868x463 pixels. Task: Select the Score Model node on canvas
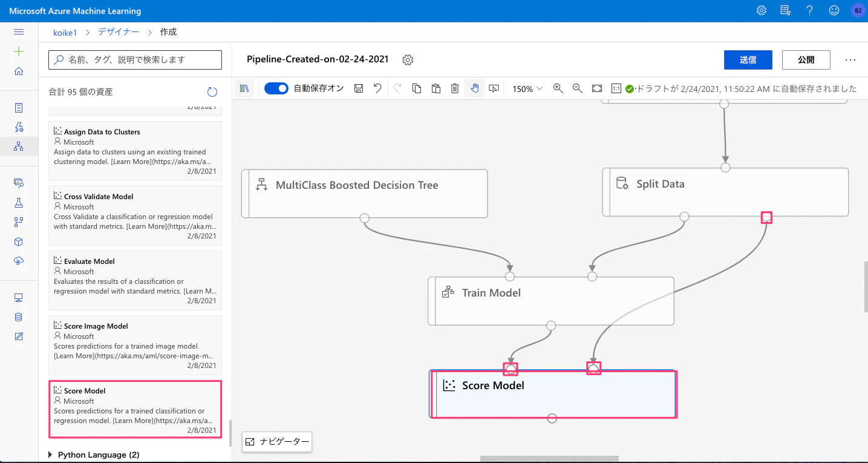tap(552, 393)
